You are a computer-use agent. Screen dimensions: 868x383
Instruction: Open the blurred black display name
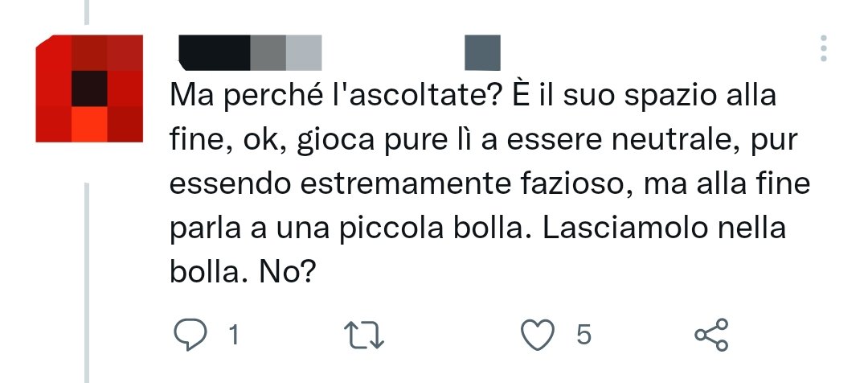coord(215,52)
